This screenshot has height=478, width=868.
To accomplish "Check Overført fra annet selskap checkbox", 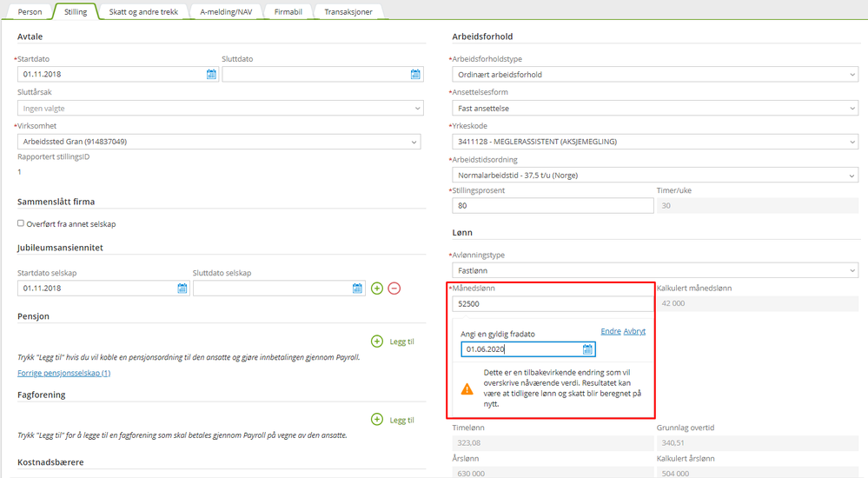I will point(21,223).
